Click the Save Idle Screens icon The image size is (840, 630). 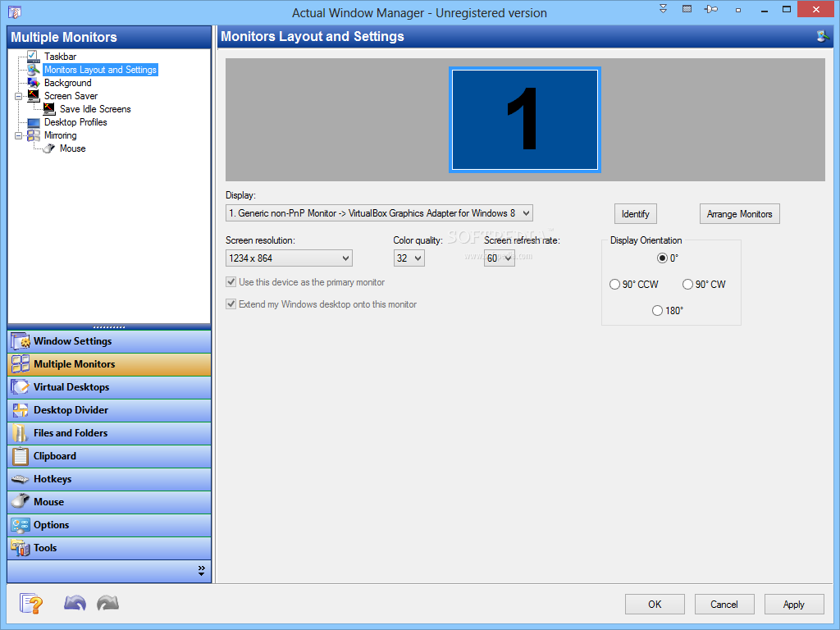(48, 109)
